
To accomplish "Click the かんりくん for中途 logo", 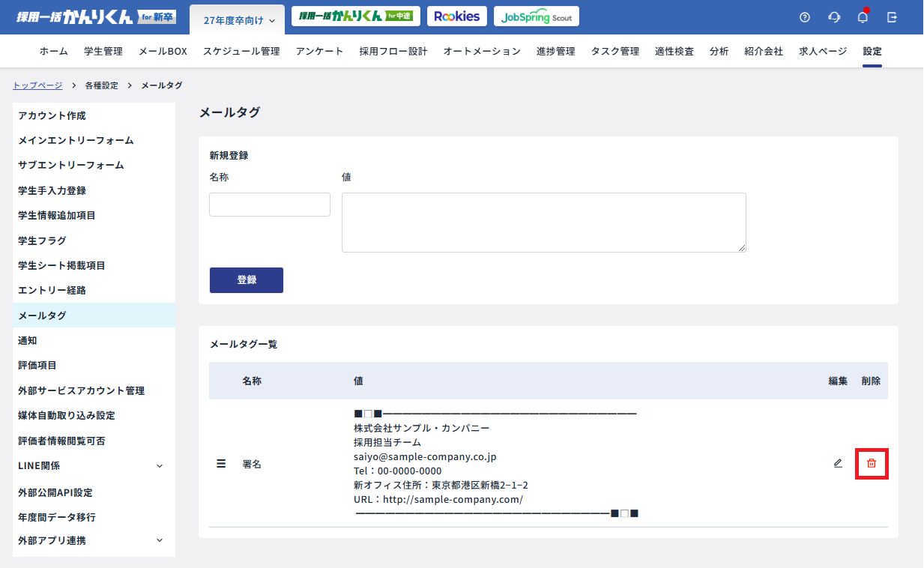I will [x=355, y=15].
